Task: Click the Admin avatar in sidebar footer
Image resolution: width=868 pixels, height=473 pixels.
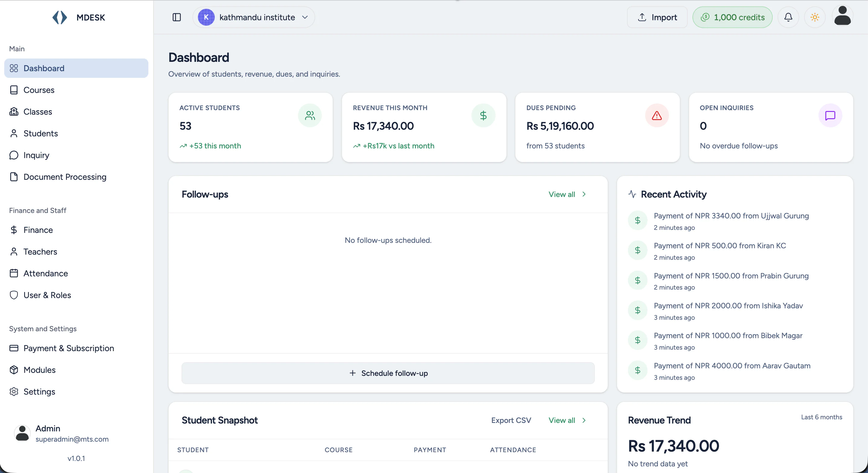Action: coord(22,433)
